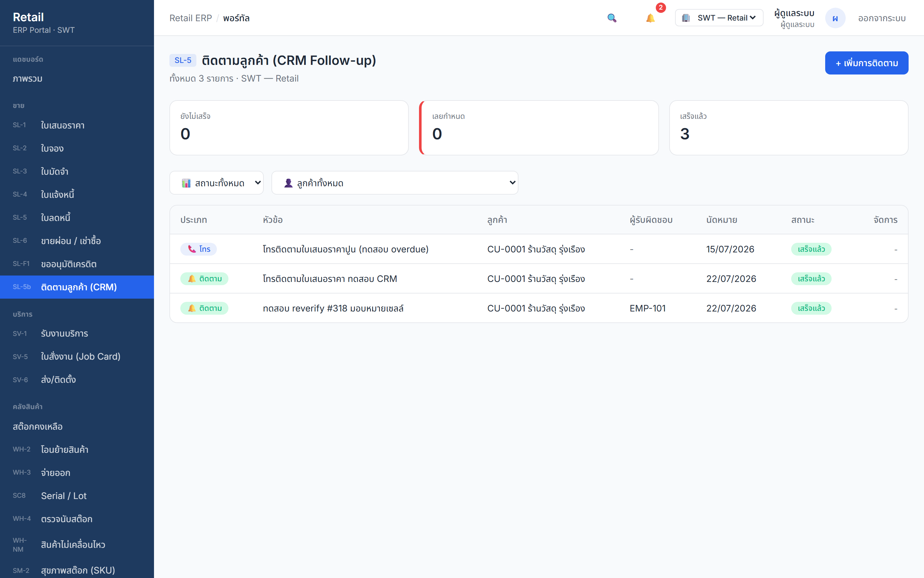Click โทรติดตามใบเสนอราคาปูน (ทดสอบ overdue) row title
The image size is (924, 578).
click(346, 249)
